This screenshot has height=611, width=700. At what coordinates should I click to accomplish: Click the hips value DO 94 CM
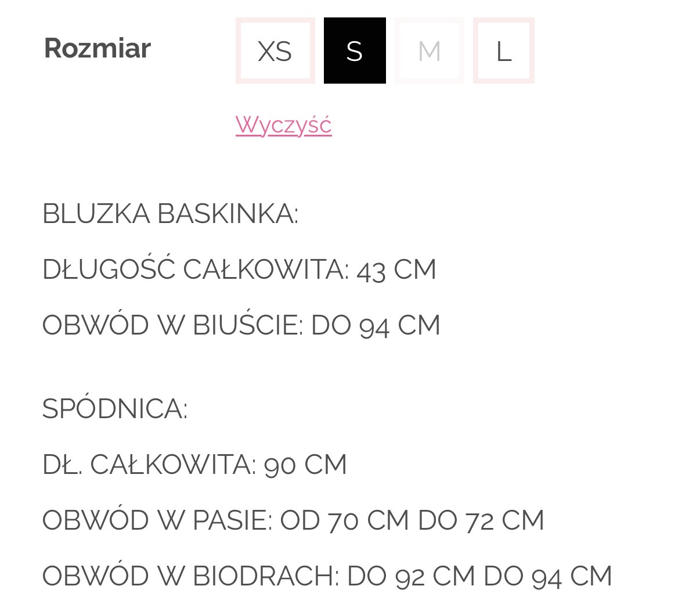pyautogui.click(x=548, y=576)
